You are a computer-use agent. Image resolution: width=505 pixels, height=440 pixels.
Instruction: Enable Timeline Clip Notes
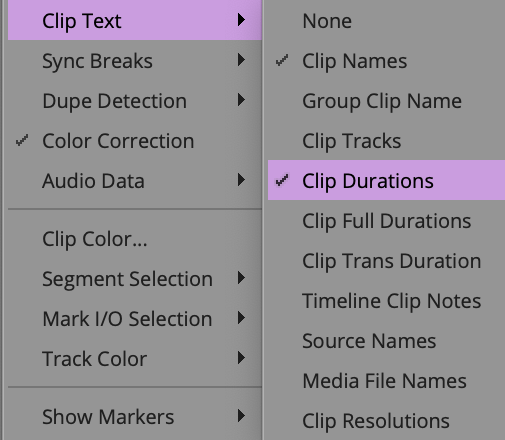point(386,300)
